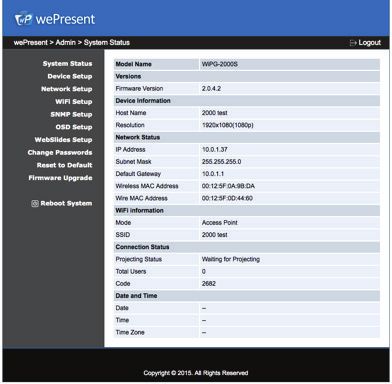Click Date and Time section header

(x=136, y=296)
